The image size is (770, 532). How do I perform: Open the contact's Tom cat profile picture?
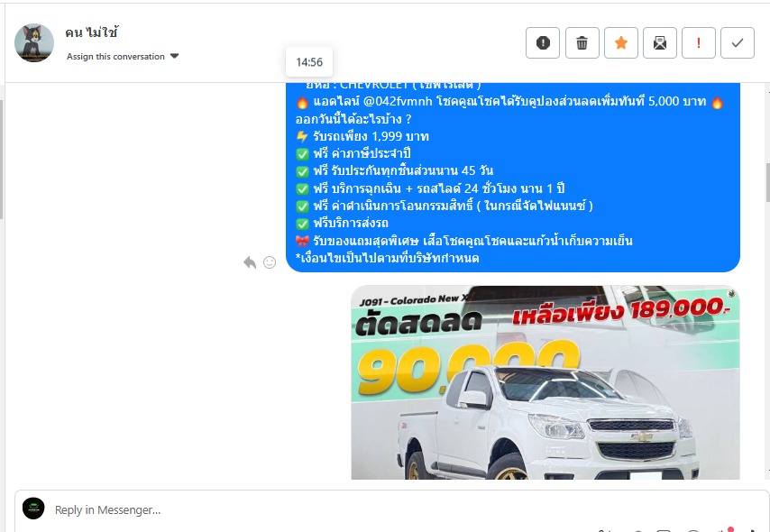(x=34, y=42)
